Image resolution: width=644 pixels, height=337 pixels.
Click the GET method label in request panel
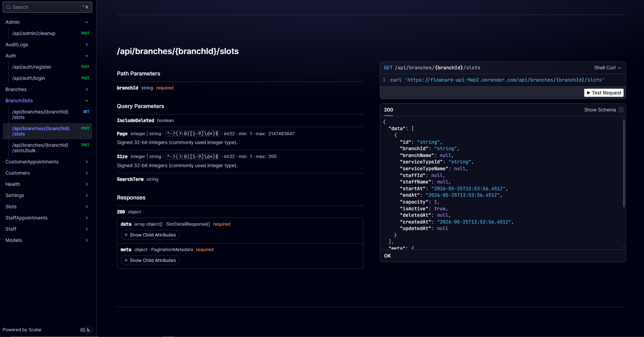pos(388,68)
